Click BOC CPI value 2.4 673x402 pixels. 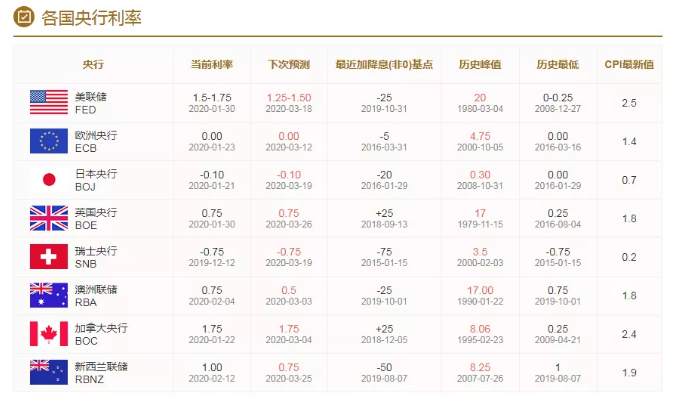tap(629, 334)
